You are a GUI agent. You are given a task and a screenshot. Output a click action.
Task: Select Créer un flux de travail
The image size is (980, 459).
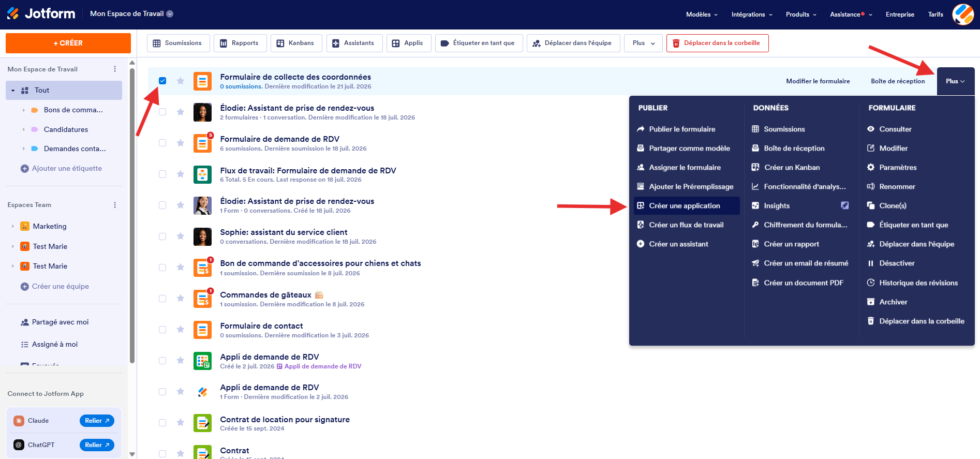(x=687, y=225)
